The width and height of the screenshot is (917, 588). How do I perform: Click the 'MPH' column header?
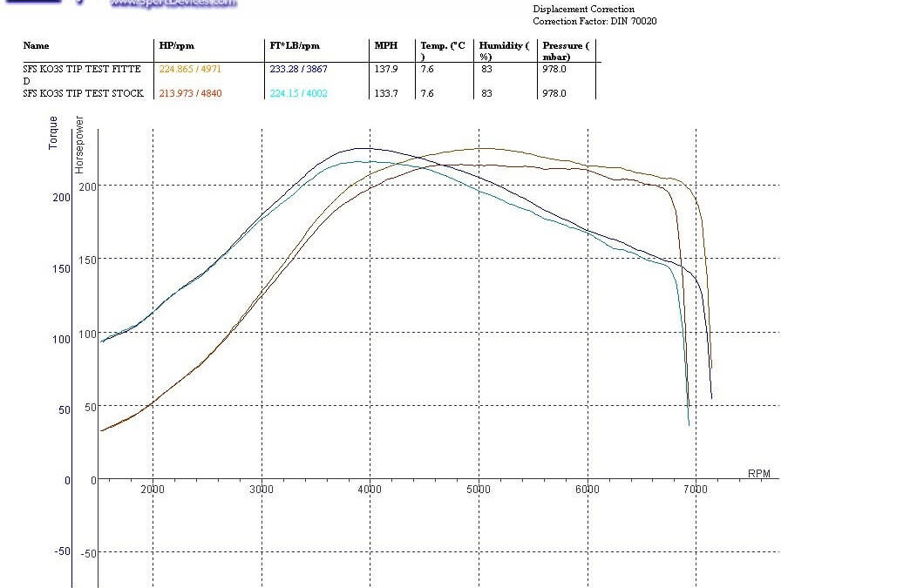(386, 45)
